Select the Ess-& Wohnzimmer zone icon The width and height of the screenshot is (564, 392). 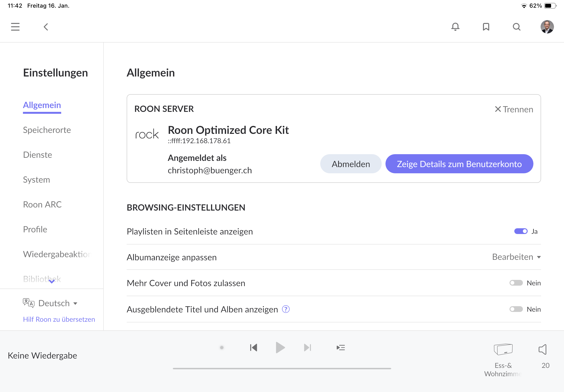503,349
